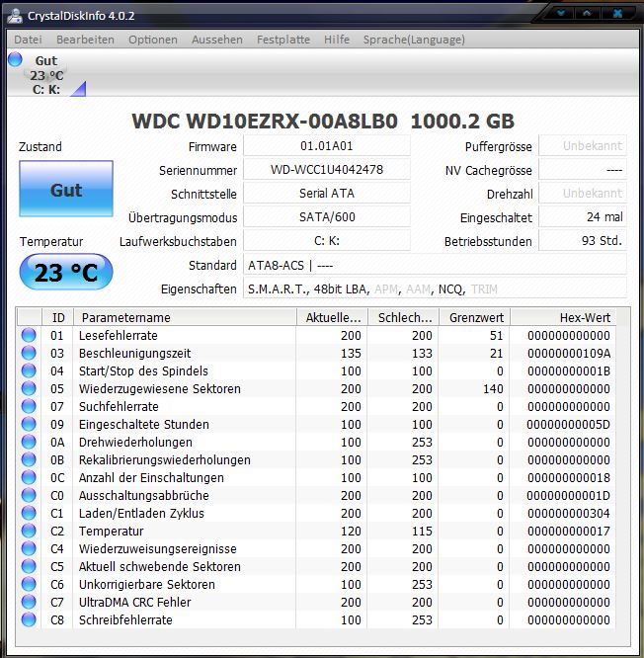Click the large Gut health status button
Viewport: 644px width, 658px height.
[66, 189]
